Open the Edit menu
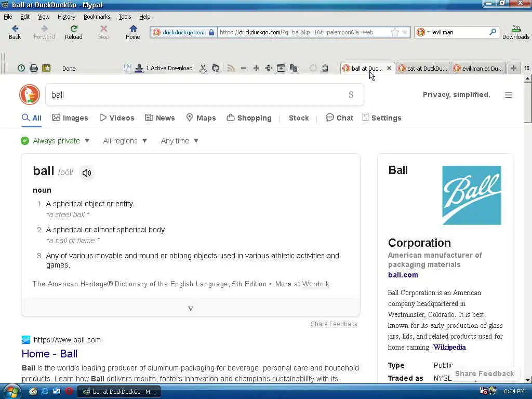 25,17
